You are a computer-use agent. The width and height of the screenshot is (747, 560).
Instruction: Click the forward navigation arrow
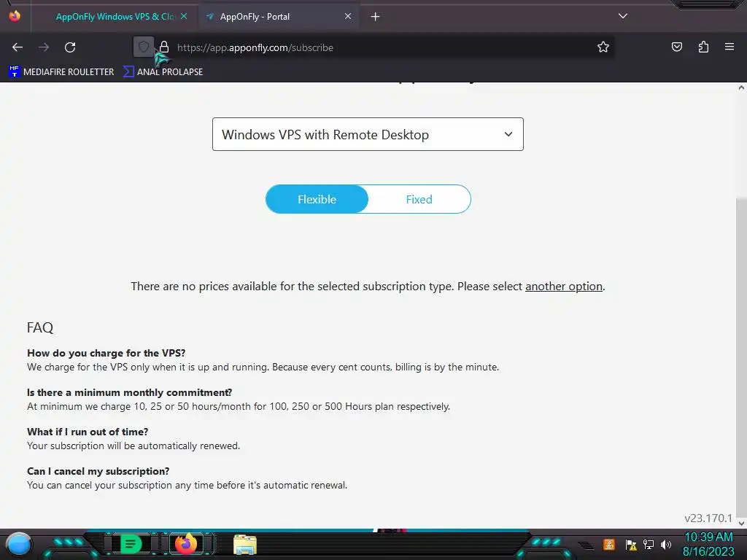click(x=44, y=47)
